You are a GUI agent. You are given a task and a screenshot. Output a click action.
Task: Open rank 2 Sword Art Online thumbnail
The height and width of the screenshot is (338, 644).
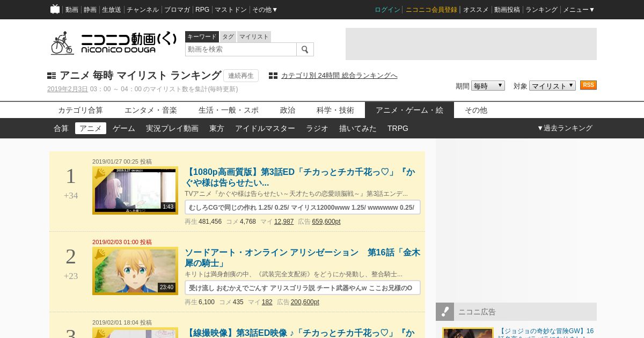[135, 271]
